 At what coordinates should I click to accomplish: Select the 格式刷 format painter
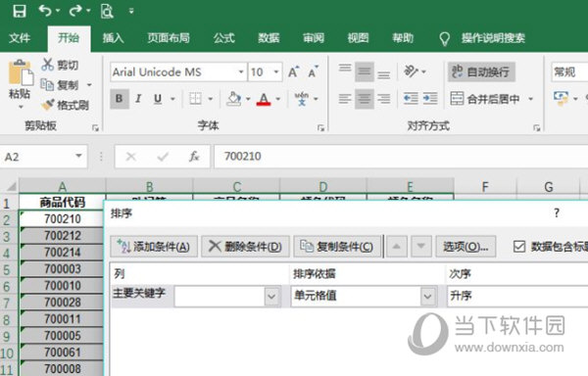(x=66, y=105)
